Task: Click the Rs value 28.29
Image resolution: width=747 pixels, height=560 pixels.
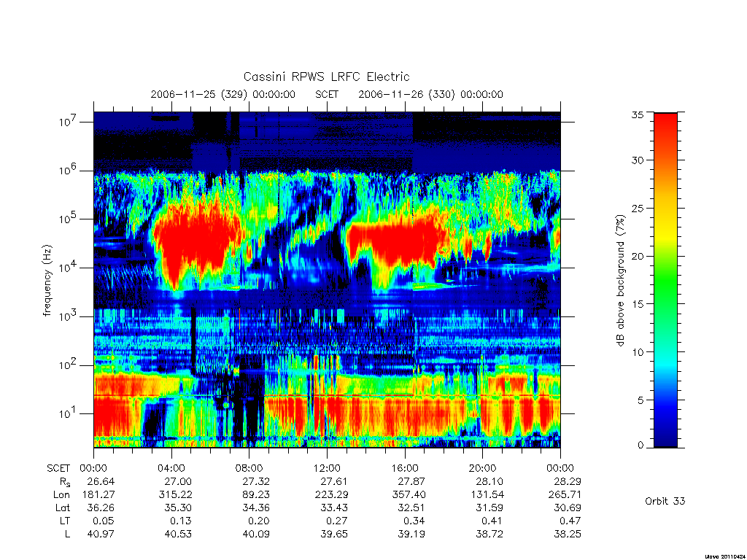Action: 567,481
